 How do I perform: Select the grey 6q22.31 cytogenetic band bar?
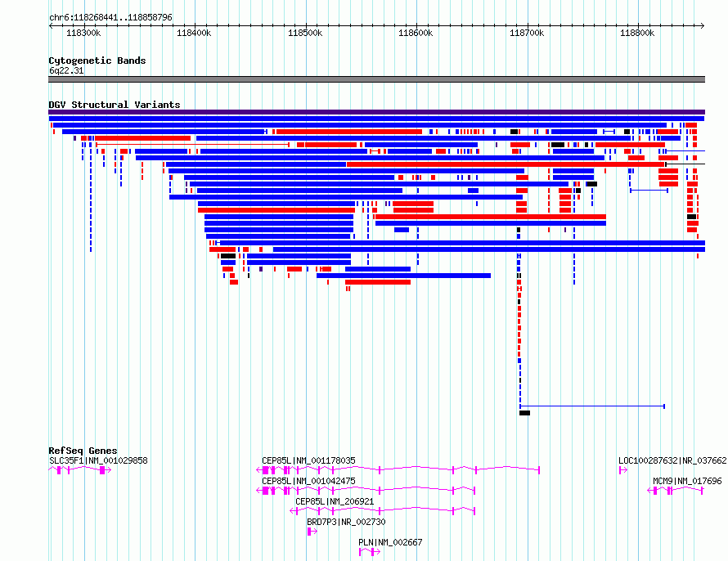(376, 79)
